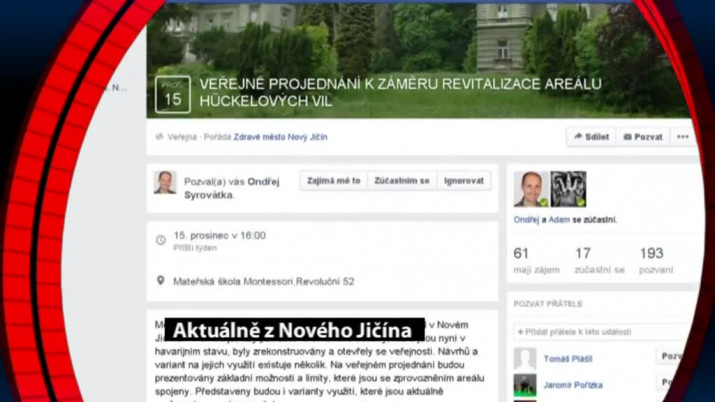
Task: Click the Pozvat invite button
Action: coord(642,137)
